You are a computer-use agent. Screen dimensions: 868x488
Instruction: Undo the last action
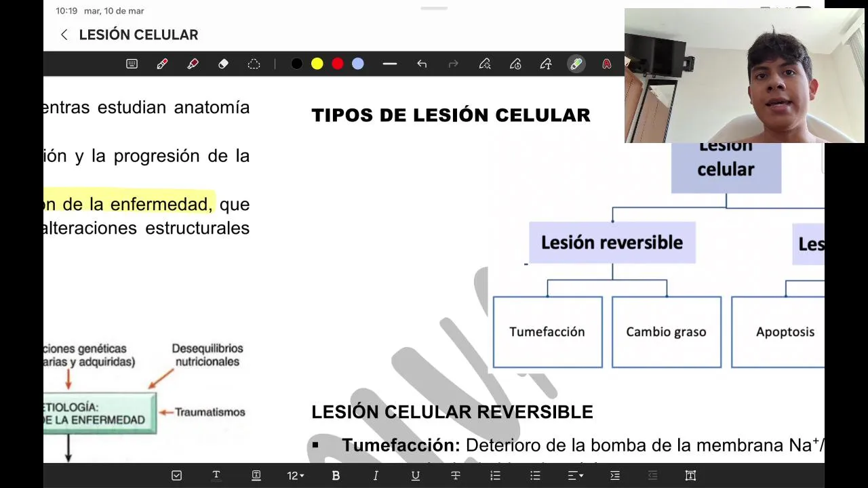coord(422,64)
